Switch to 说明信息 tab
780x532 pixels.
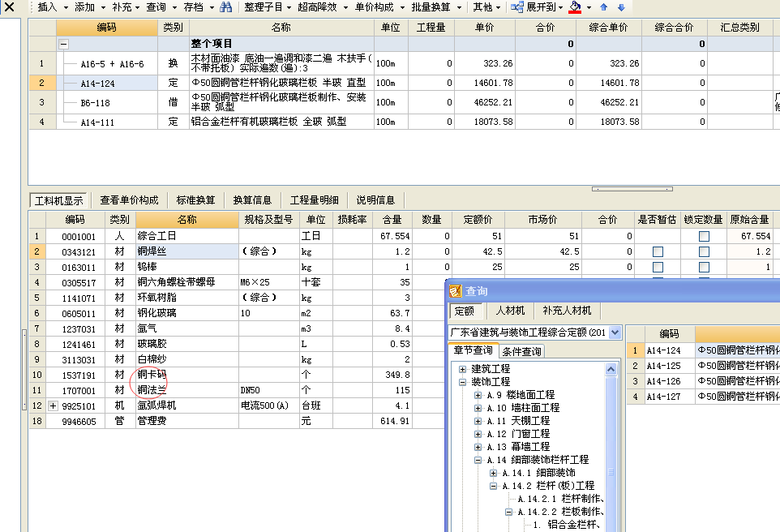click(x=375, y=200)
